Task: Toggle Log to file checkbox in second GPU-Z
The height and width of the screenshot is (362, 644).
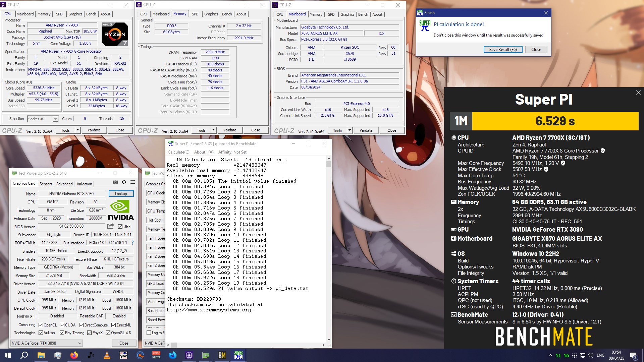Action: (x=149, y=333)
